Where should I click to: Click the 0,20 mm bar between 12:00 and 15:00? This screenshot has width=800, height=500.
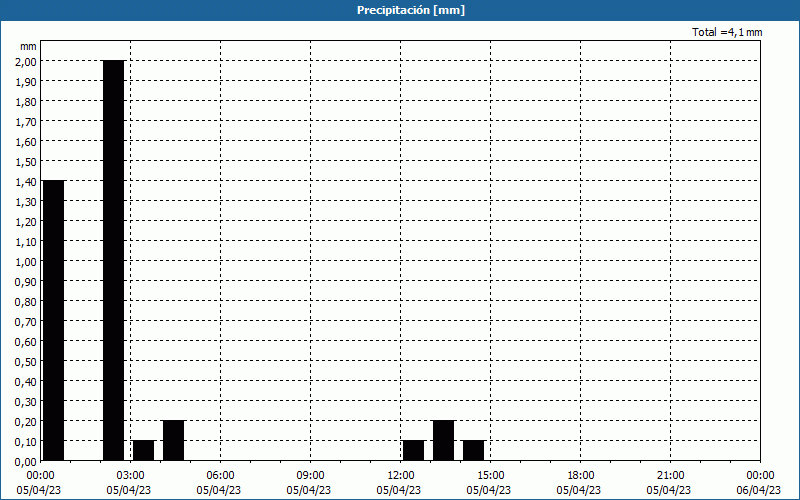coord(443,441)
